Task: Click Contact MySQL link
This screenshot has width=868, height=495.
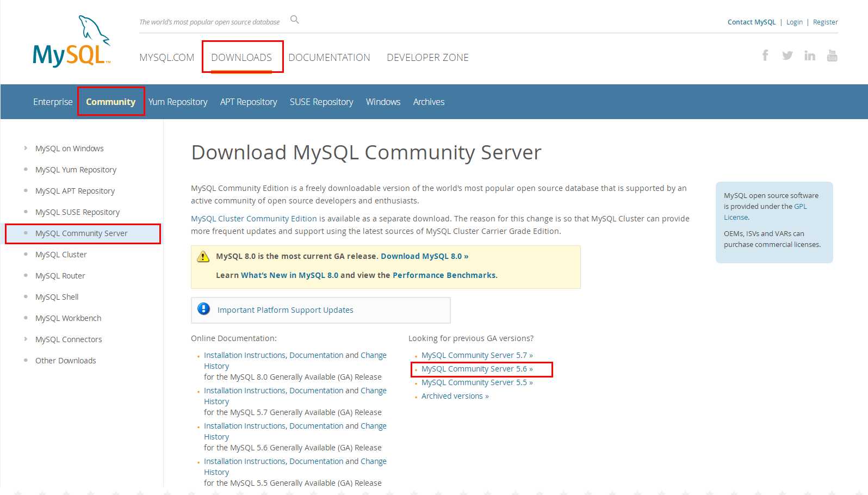Action: click(752, 22)
